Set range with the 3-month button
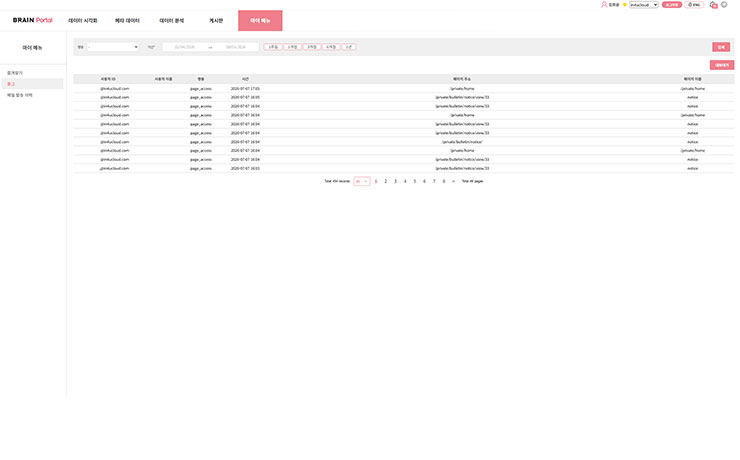 tap(311, 47)
